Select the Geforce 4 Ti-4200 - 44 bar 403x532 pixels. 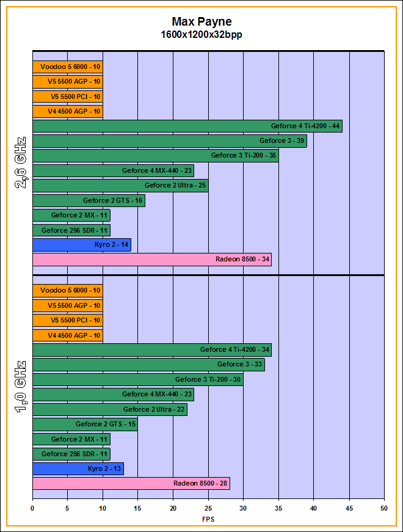(187, 126)
